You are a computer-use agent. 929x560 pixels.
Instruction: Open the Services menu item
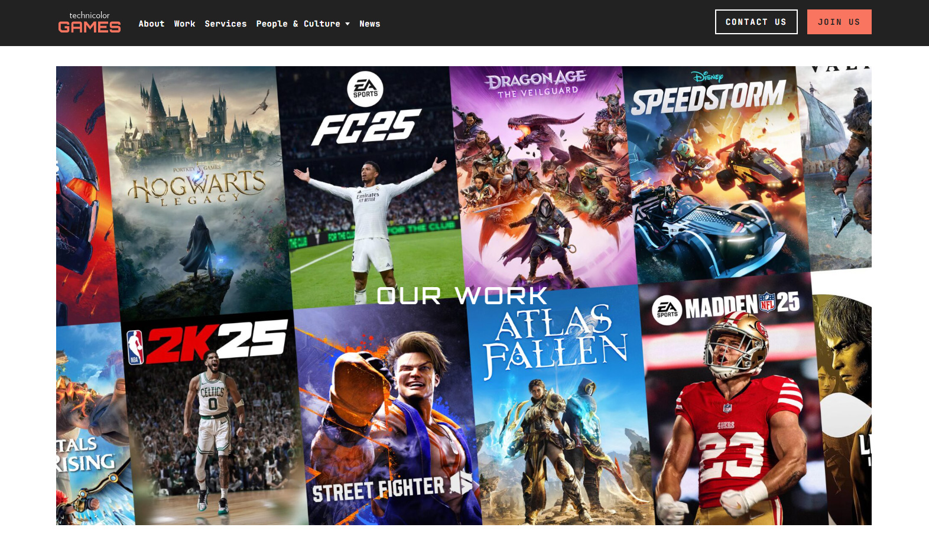coord(225,24)
